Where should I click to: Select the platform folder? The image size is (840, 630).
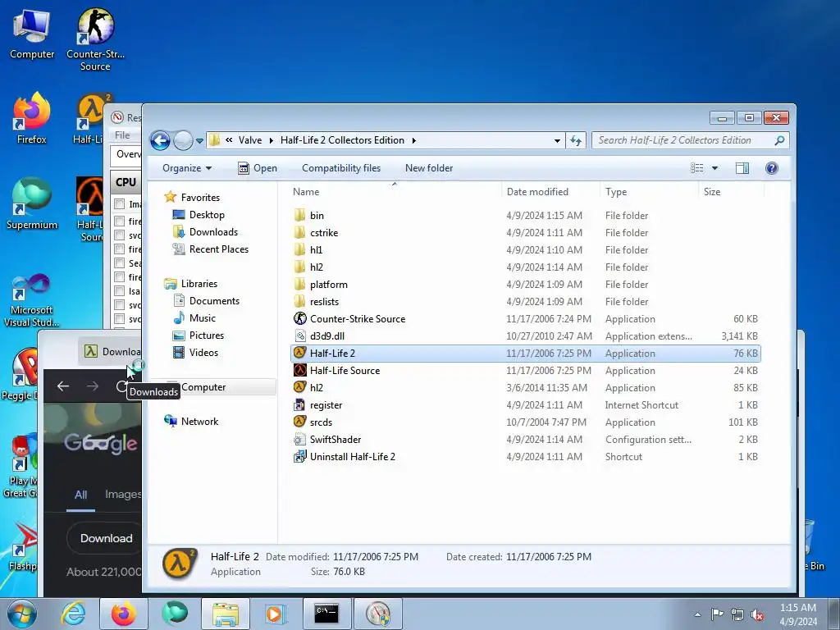(x=526, y=285)
